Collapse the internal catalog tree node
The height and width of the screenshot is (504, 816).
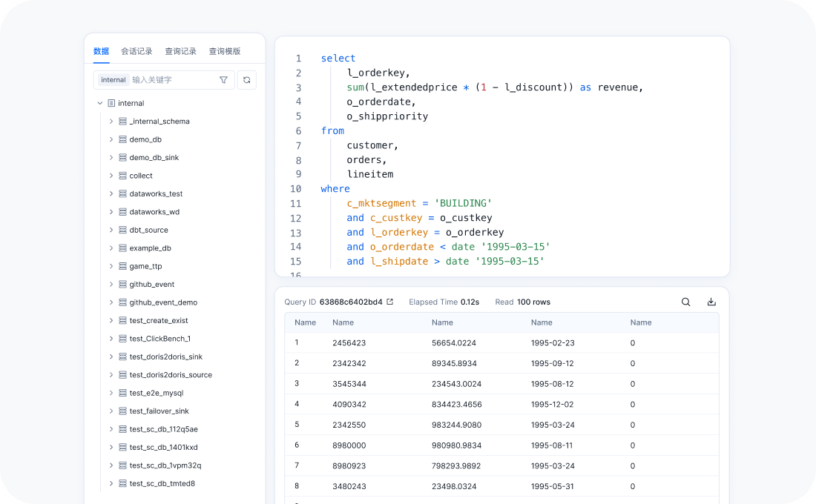tap(100, 103)
